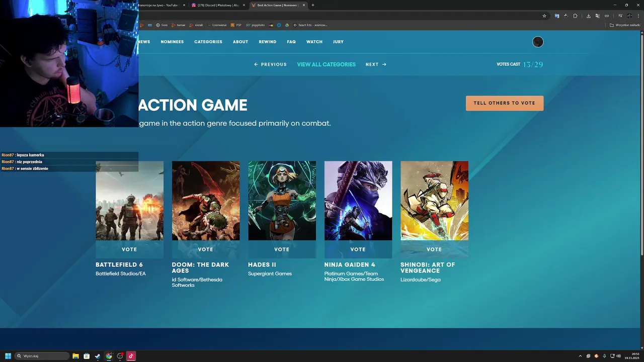644x362 pixels.
Task: Click the Hades II cover art
Action: click(x=282, y=201)
